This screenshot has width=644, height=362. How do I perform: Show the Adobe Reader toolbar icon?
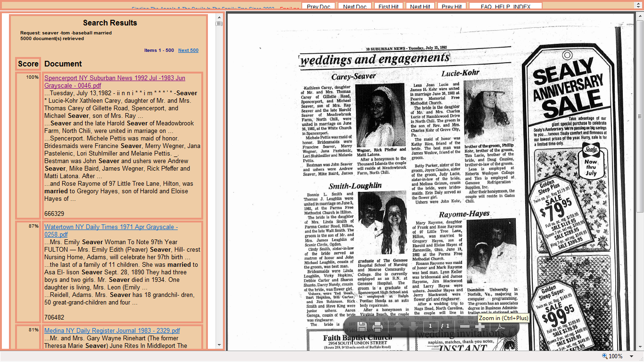tap(501, 327)
